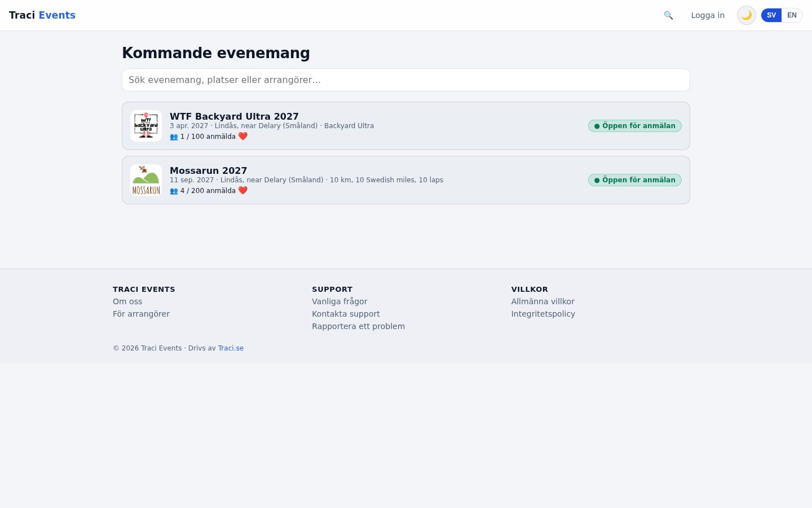Click the VILLKOR footer heading
The width and height of the screenshot is (812, 508).
[x=529, y=289]
